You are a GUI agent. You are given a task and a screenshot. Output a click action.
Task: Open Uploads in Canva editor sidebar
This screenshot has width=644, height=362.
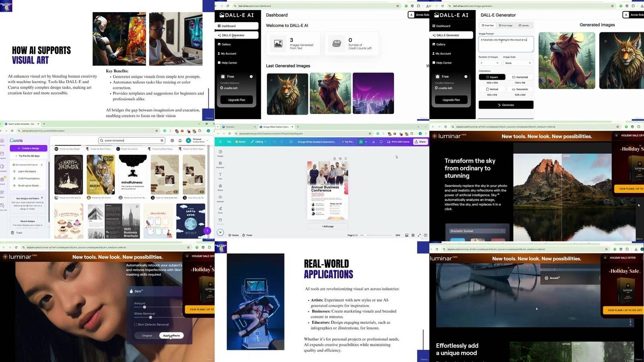pos(220,199)
